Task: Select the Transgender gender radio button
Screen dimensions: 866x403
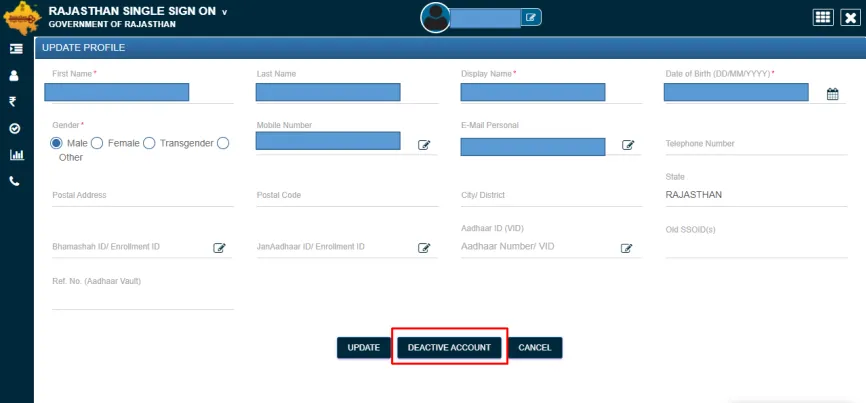Action: pyautogui.click(x=149, y=143)
